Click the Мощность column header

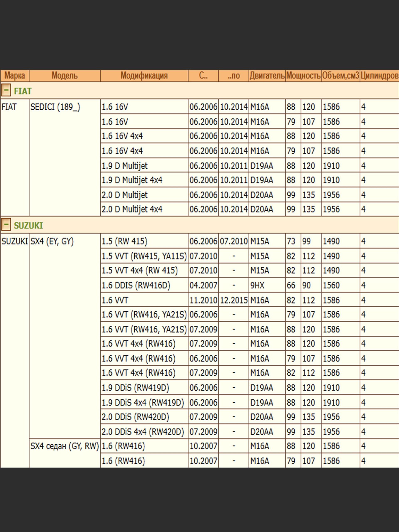pos(303,75)
